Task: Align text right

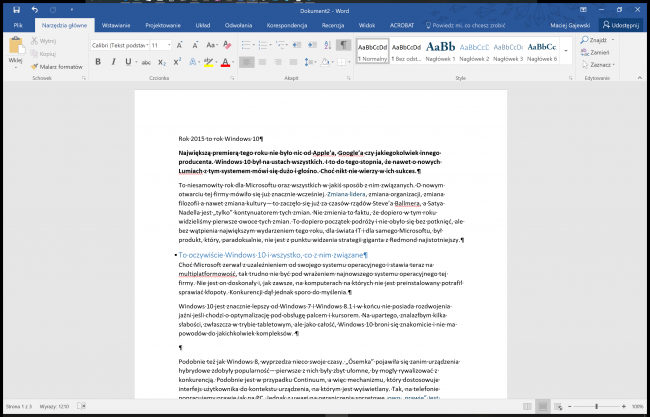Action: tap(278, 62)
